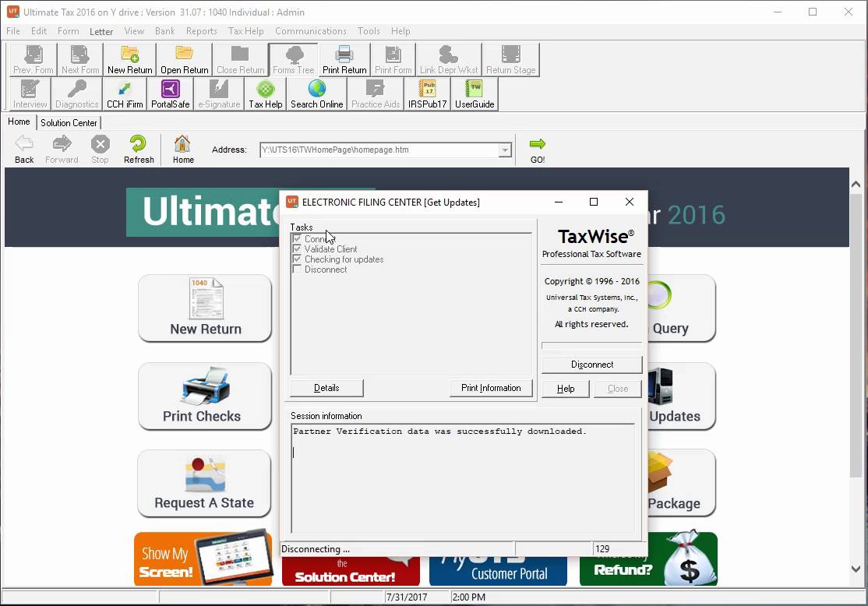Click the Help button in filing center
The image size is (868, 606).
click(x=566, y=389)
